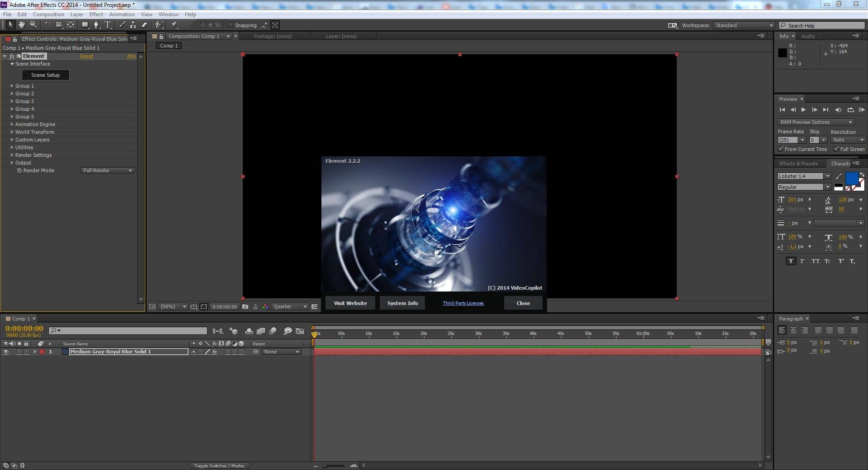
Task: Jump to first frame in Preview panel
Action: point(782,110)
